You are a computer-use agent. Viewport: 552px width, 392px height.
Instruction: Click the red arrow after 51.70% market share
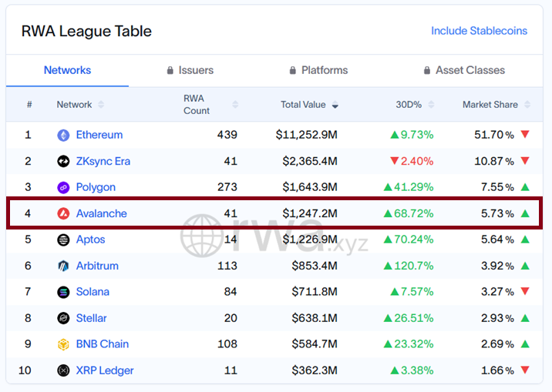pyautogui.click(x=525, y=134)
